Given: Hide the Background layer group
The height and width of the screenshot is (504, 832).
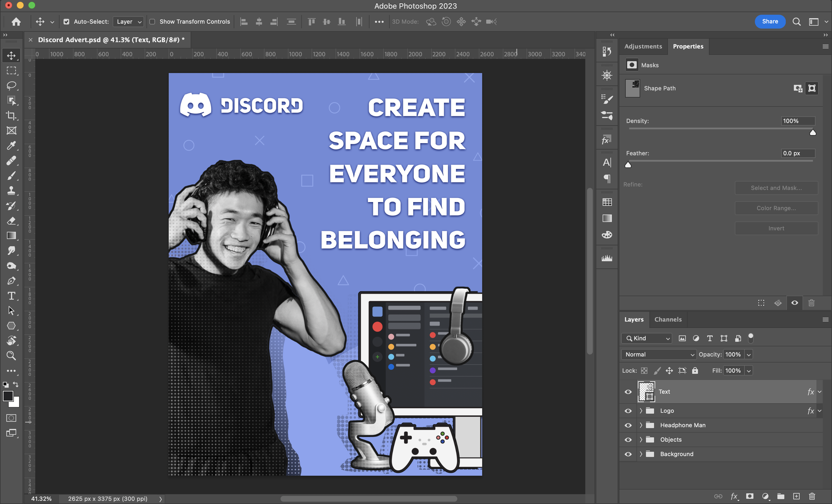Looking at the screenshot, I should pyautogui.click(x=628, y=454).
